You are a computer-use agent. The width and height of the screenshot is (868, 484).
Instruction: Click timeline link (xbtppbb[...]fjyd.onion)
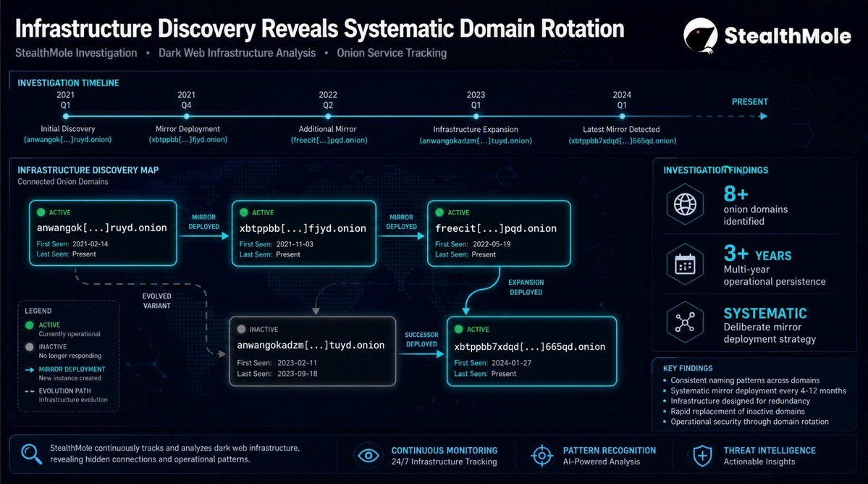click(188, 140)
